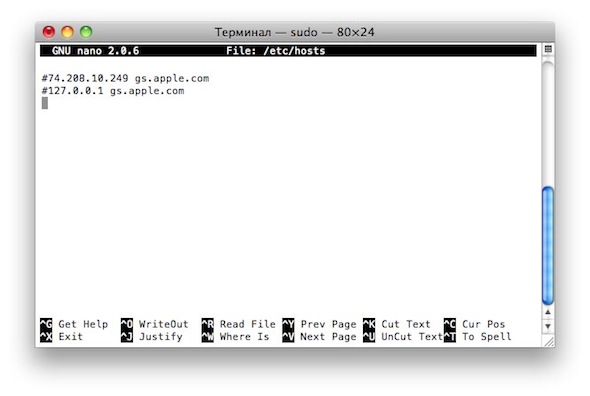Click the '^X' shortcut key label

point(46,337)
